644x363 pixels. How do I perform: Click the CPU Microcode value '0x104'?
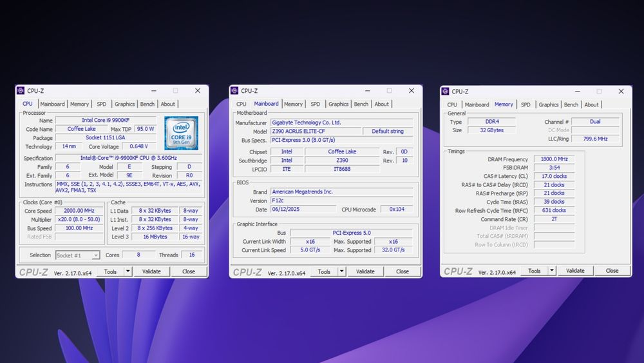point(397,209)
